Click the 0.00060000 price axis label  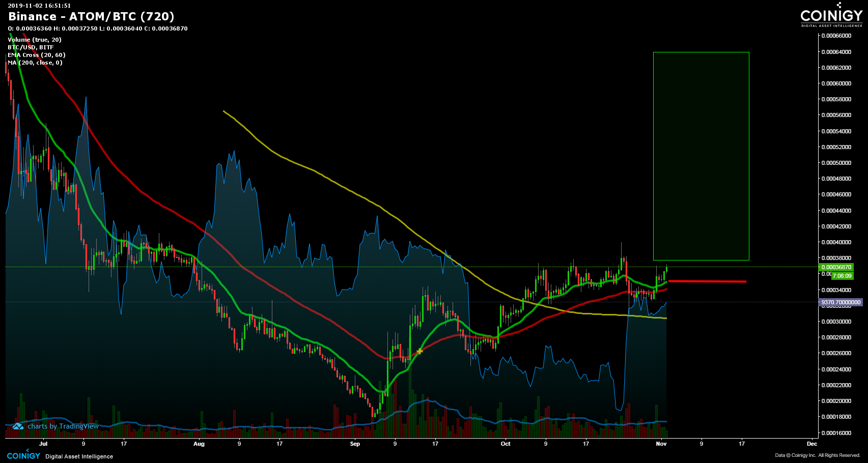pos(836,83)
